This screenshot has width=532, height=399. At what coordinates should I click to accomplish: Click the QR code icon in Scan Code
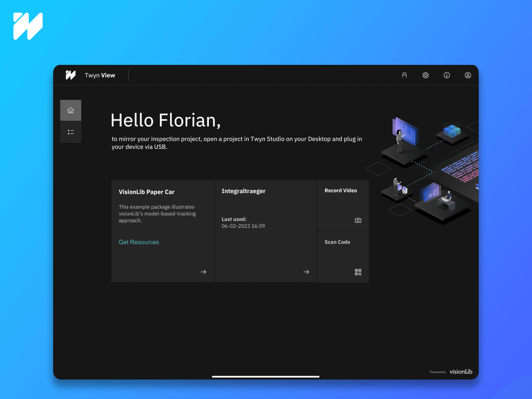coord(358,272)
